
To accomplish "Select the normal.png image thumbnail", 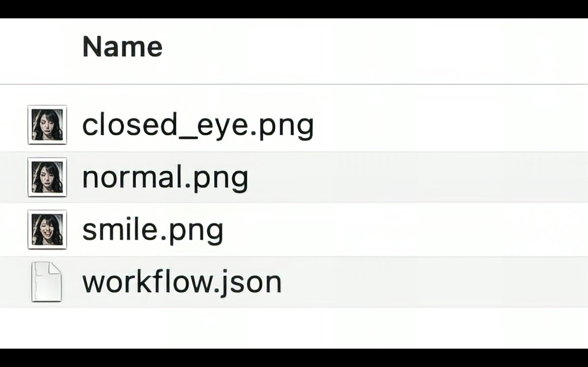I will [47, 177].
